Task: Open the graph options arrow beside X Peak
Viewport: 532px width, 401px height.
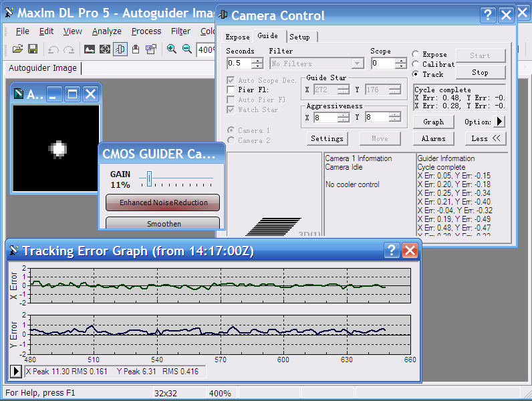Action: coord(15,371)
